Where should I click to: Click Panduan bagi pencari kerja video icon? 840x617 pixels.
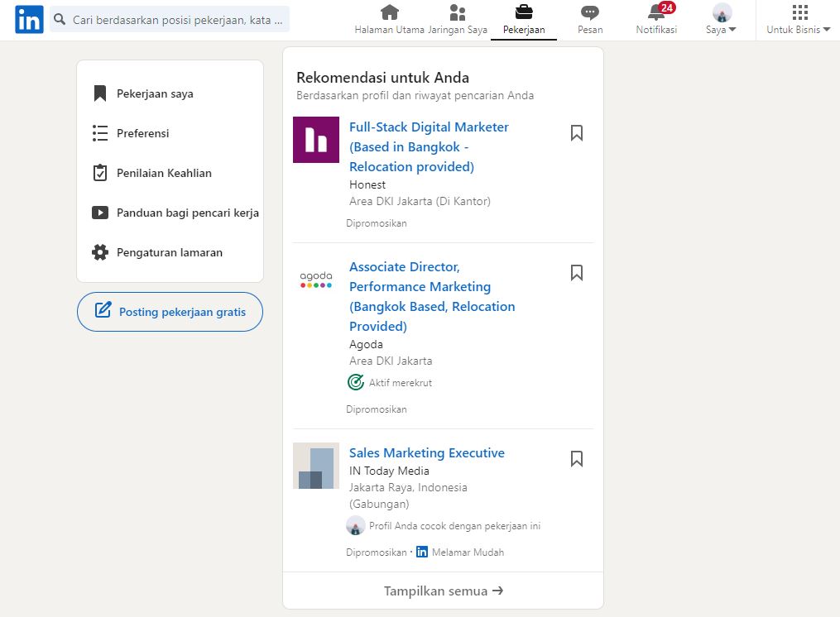coord(99,213)
